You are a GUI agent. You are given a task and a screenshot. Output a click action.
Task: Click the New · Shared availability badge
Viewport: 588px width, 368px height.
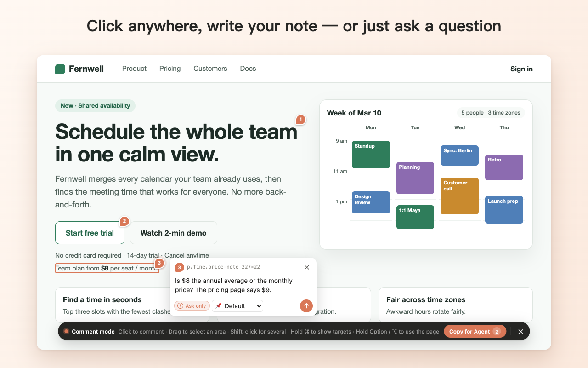95,106
